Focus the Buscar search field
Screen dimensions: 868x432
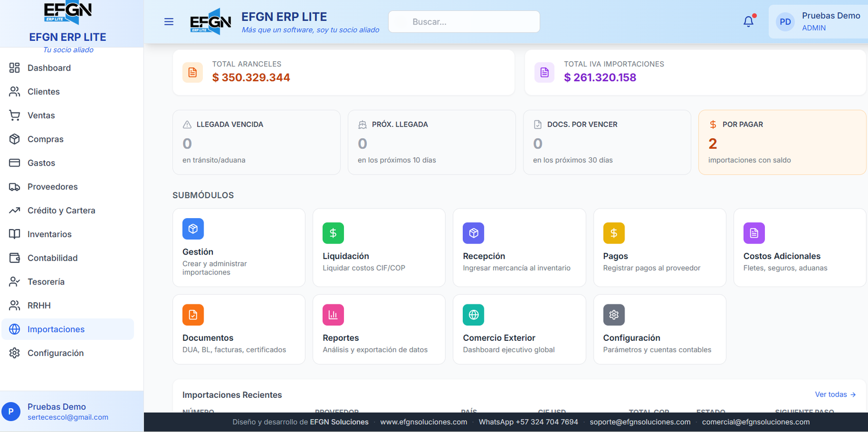[x=464, y=22]
